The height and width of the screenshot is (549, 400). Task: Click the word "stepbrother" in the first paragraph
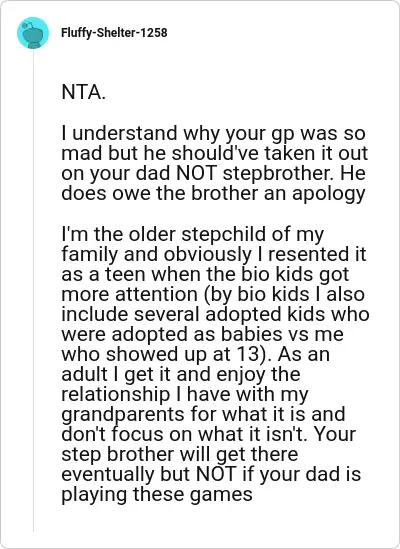[x=279, y=174]
